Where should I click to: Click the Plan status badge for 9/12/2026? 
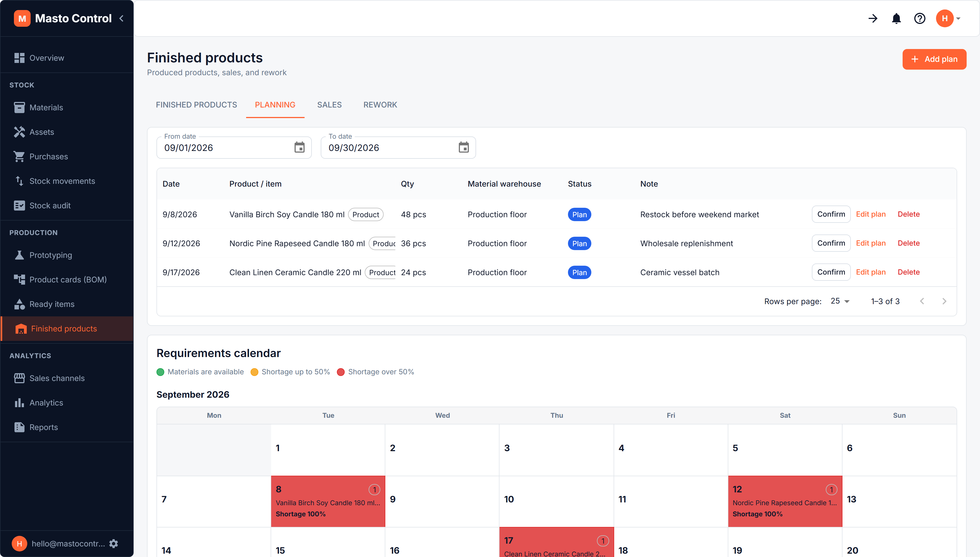[579, 244]
